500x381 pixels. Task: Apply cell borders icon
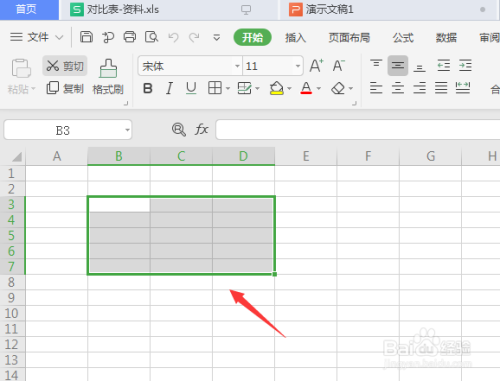coord(215,88)
